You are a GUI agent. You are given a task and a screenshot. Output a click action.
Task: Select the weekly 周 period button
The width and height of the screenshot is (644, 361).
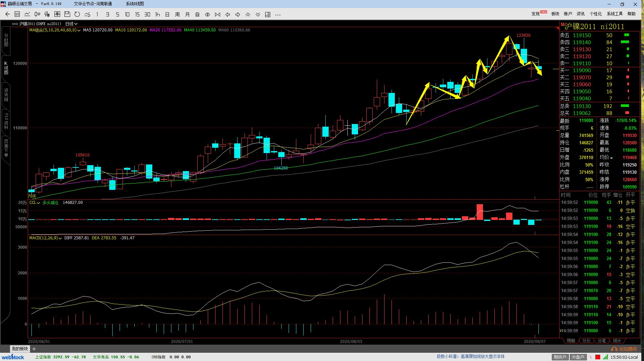(x=177, y=14)
